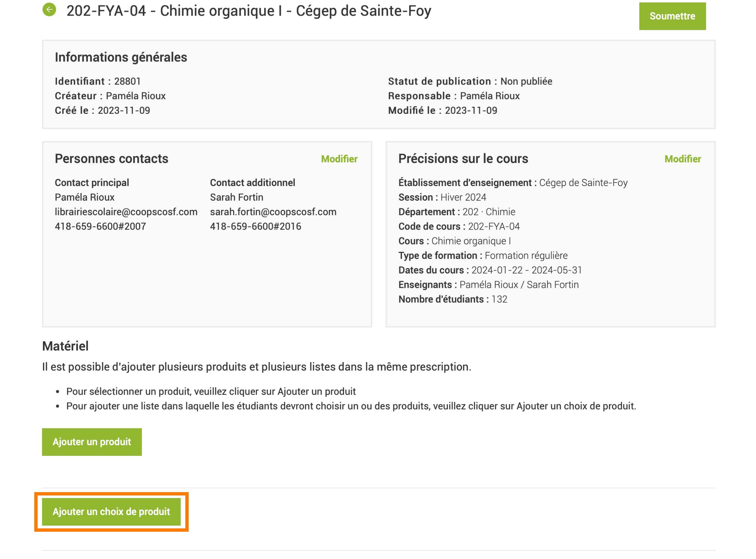756x559 pixels.
Task: Click the Non publiée publication status
Action: (x=526, y=82)
